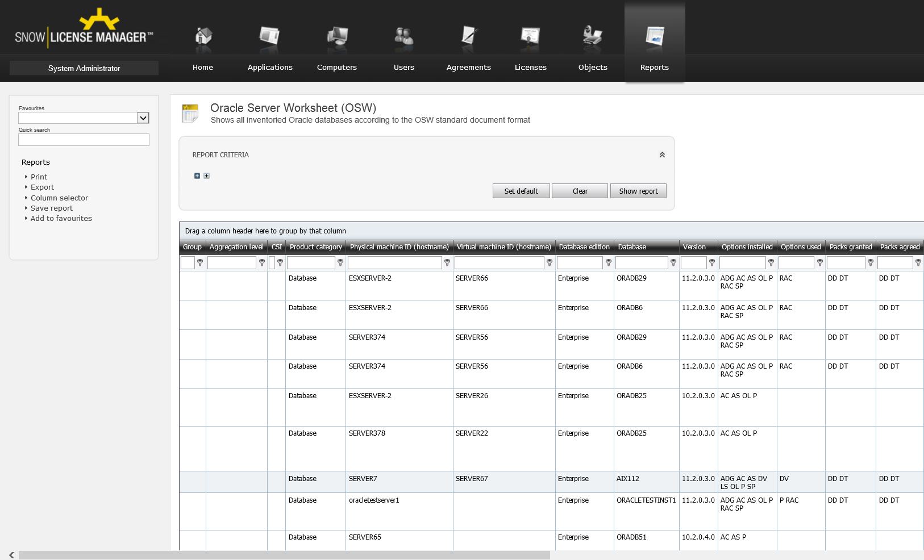Viewport: 924px width, 560px height.
Task: Go to Agreements tab label
Action: [469, 67]
